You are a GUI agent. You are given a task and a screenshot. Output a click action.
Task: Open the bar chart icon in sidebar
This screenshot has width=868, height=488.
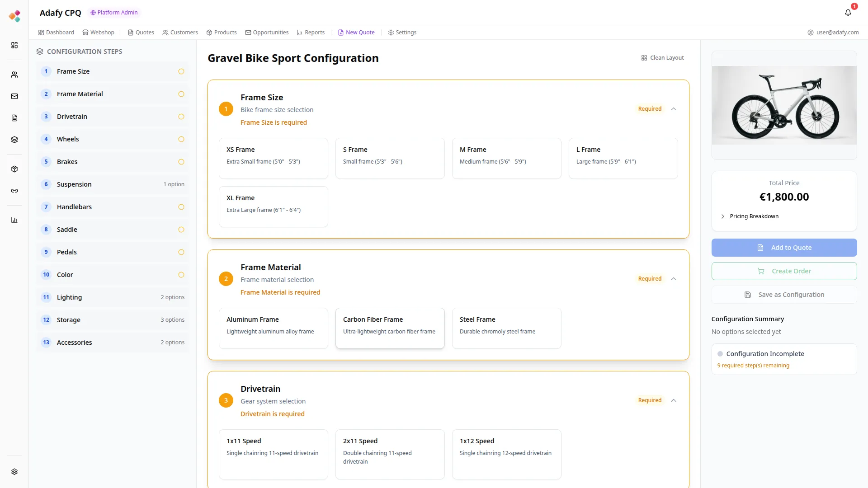[x=14, y=220]
